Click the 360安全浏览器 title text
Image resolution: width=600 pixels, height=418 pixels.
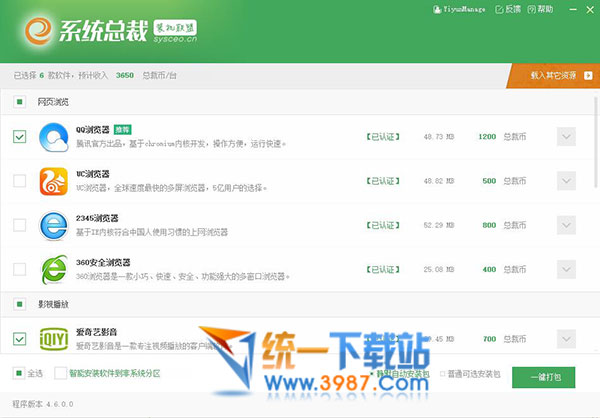[103, 263]
